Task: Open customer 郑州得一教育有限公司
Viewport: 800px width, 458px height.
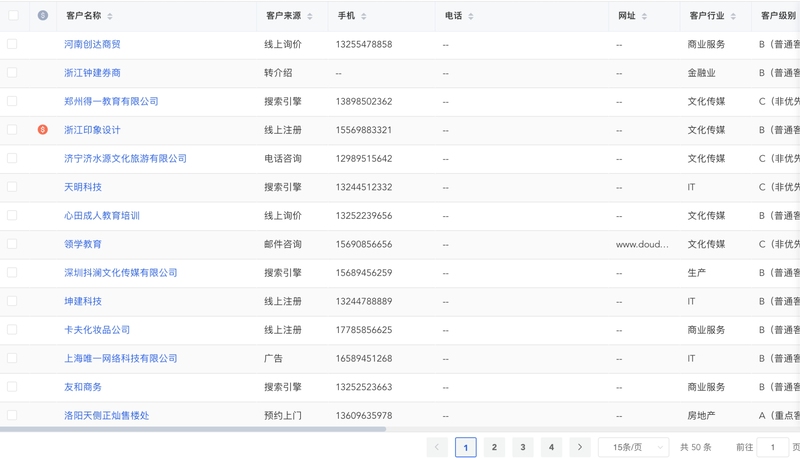Action: (x=111, y=101)
